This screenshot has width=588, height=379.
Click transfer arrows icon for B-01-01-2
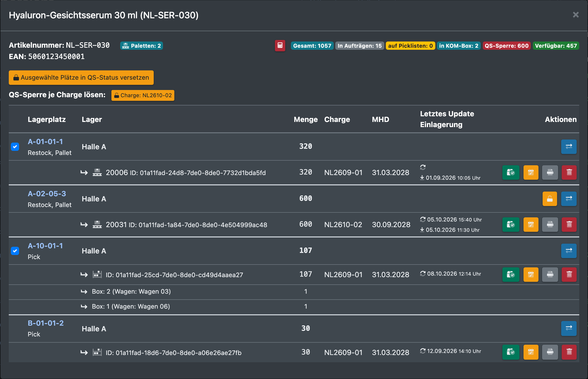[x=569, y=328]
